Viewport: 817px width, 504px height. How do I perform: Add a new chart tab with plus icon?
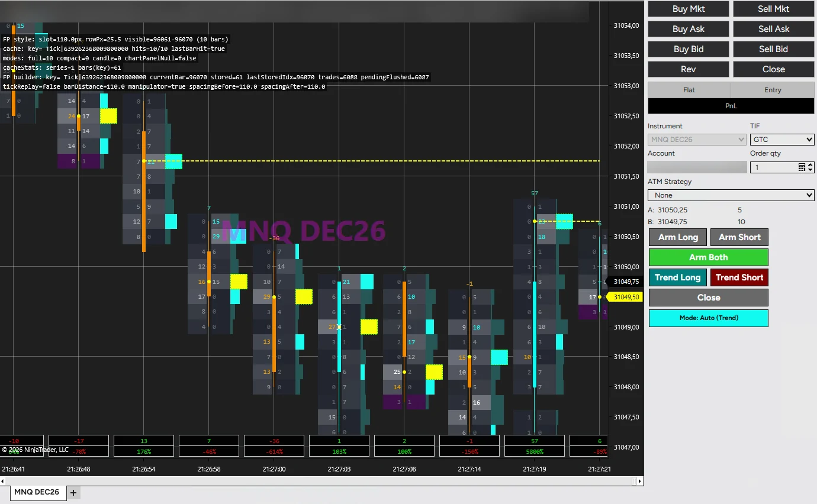73,492
